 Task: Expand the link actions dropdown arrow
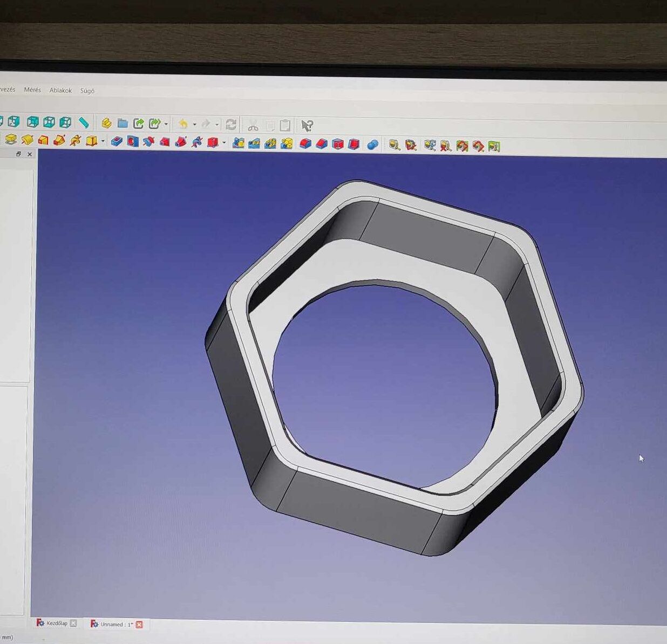point(166,125)
